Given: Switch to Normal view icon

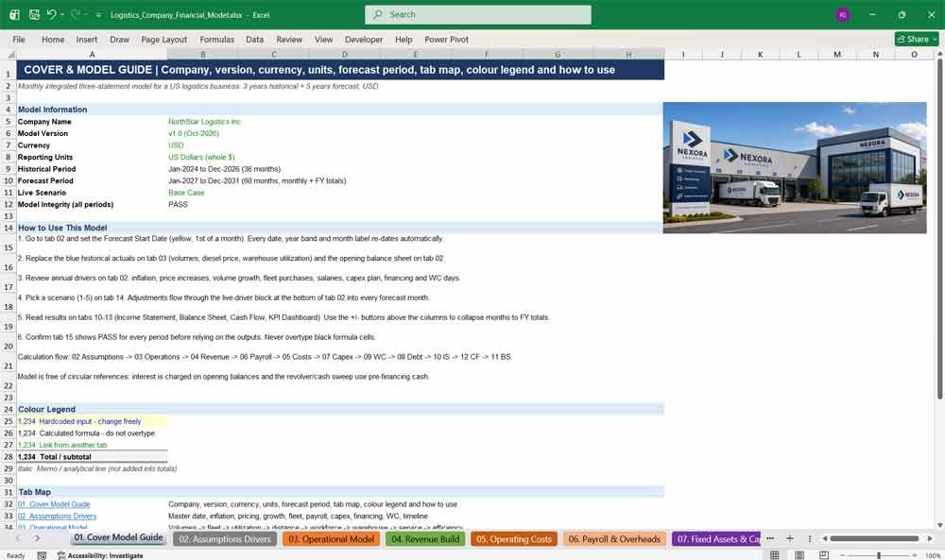Looking at the screenshot, I should click(x=775, y=554).
